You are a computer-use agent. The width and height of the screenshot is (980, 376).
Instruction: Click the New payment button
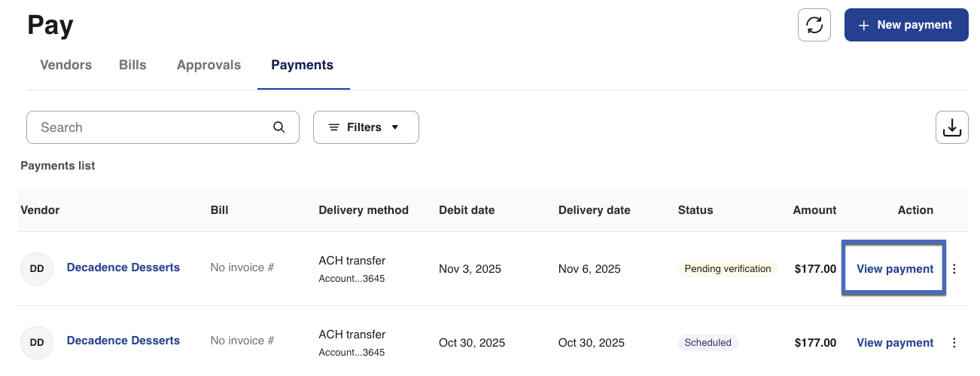pyautogui.click(x=905, y=25)
